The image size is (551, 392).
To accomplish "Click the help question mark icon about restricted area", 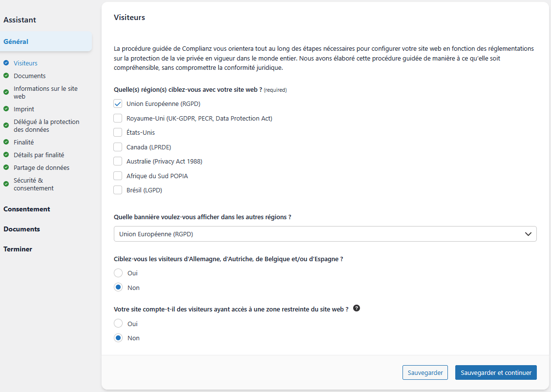I will 357,308.
